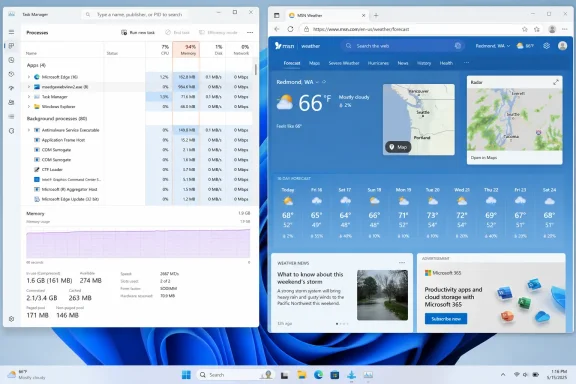The height and width of the screenshot is (384, 576).
Task: Click Microsoft Edge taskbar icon
Action: (318, 374)
